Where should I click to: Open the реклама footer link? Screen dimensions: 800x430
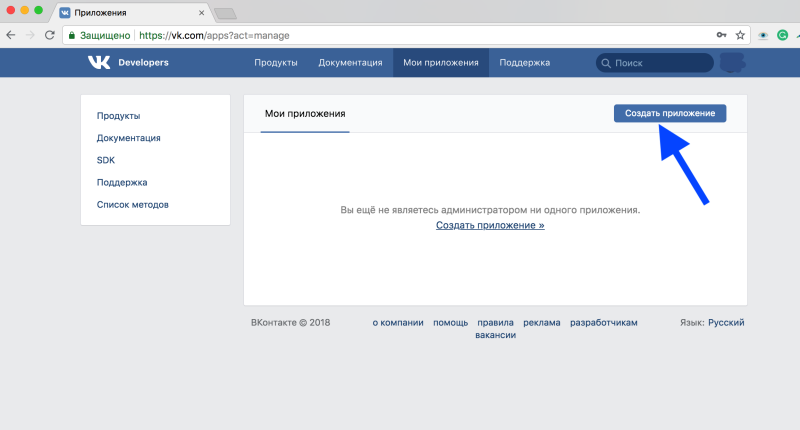(542, 322)
